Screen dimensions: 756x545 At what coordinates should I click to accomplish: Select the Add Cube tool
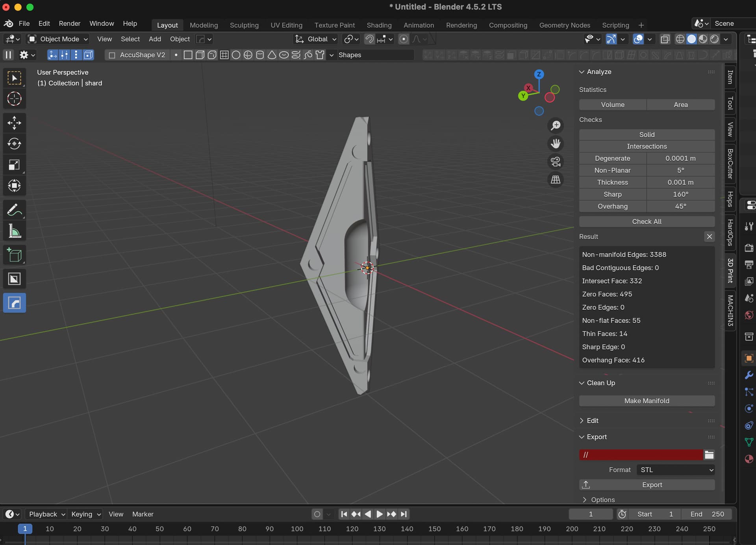(x=14, y=255)
